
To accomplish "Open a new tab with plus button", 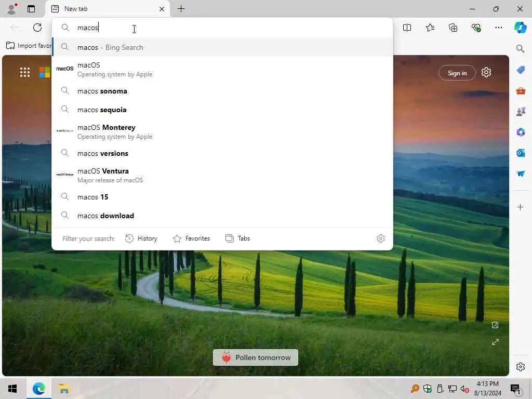I will click(181, 9).
